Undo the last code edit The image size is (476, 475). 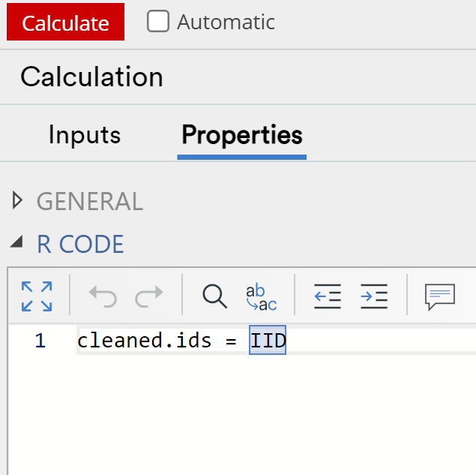103,296
